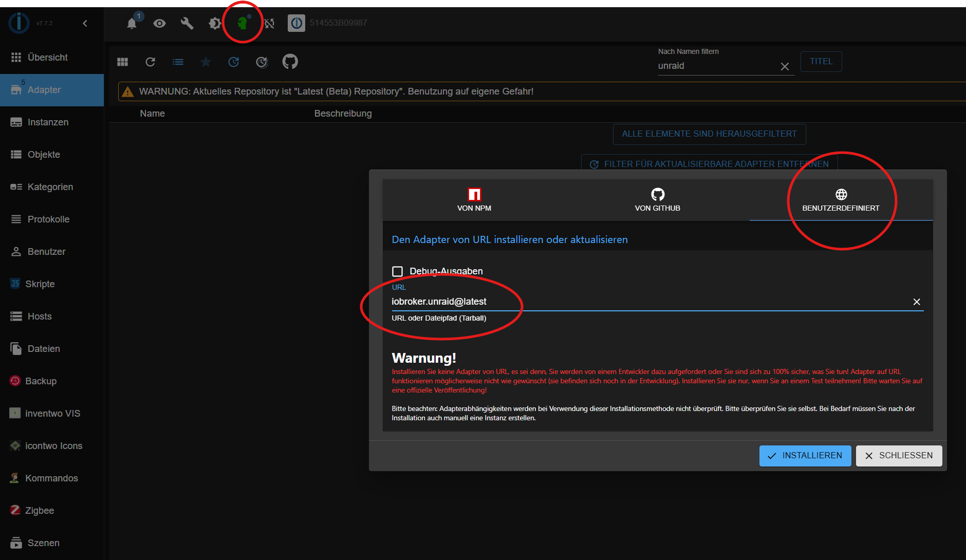Viewport: 966px width, 560px height.
Task: Open Dateien in sidebar
Action: point(52,349)
